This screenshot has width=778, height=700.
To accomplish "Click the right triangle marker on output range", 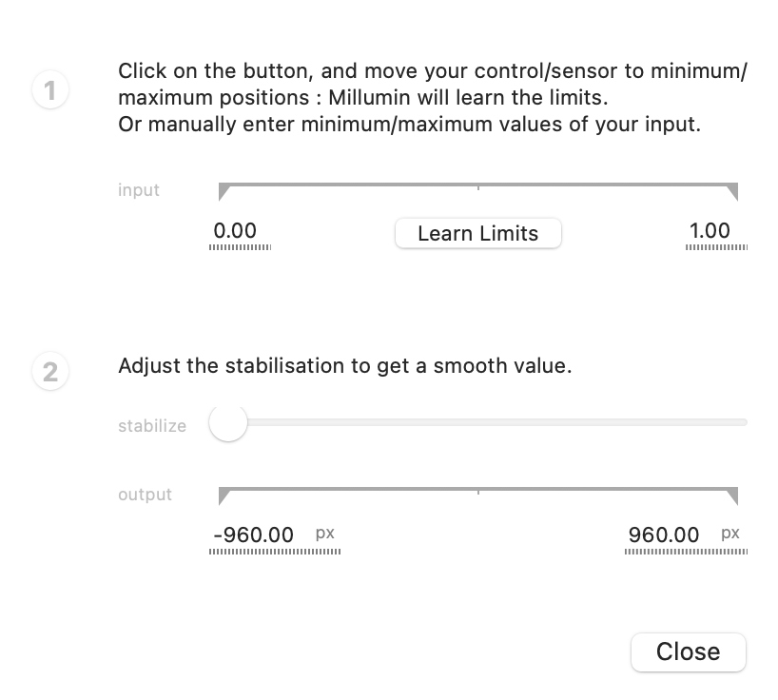I will 732,496.
